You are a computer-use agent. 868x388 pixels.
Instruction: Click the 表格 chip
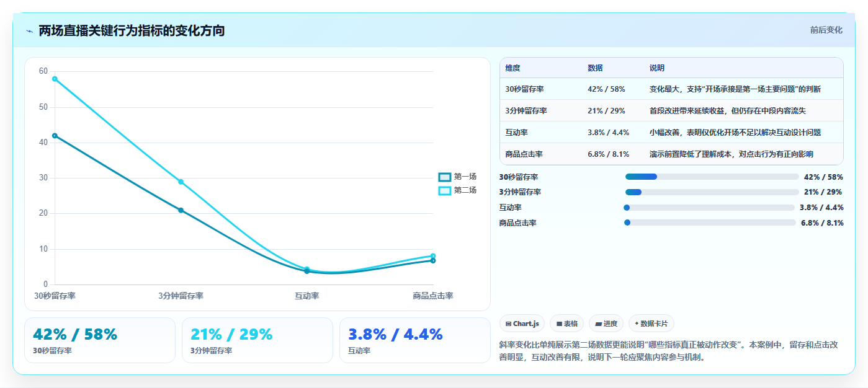click(567, 324)
